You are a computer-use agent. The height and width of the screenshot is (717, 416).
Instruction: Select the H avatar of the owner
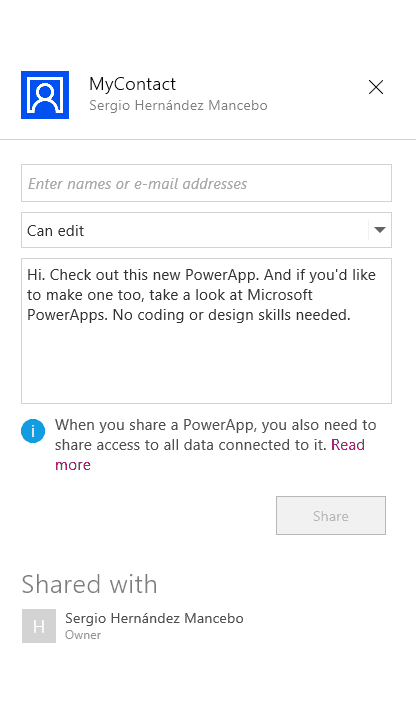[39, 626]
